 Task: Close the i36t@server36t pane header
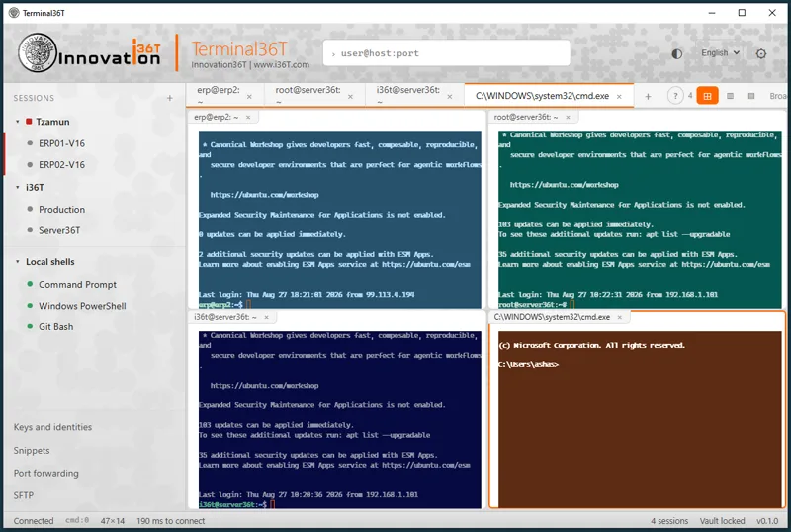point(266,317)
